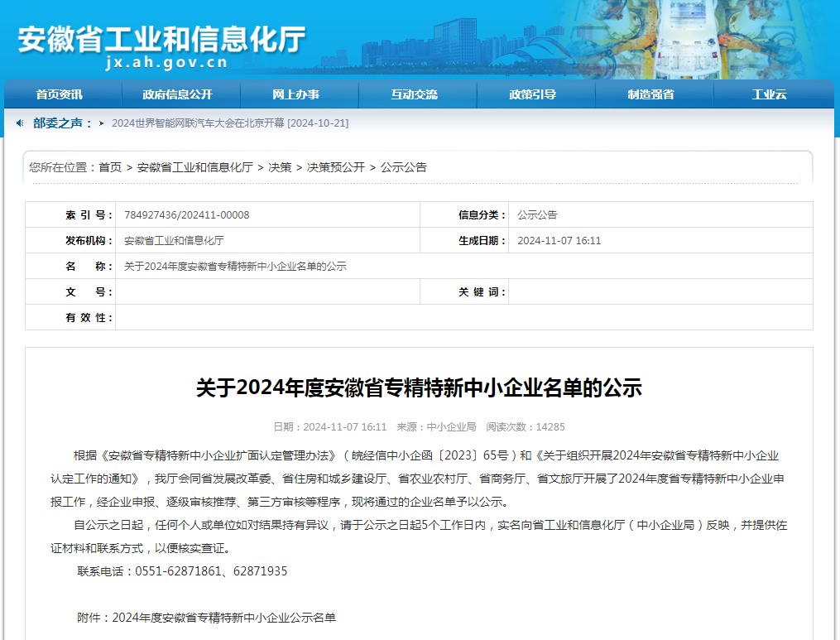Go to the 互动交流 section

click(414, 94)
